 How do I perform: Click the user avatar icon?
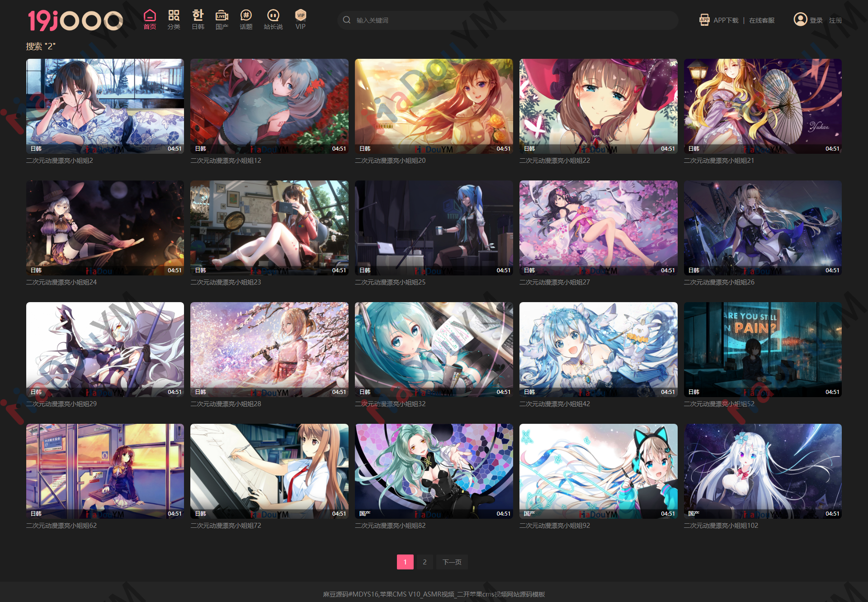(800, 19)
